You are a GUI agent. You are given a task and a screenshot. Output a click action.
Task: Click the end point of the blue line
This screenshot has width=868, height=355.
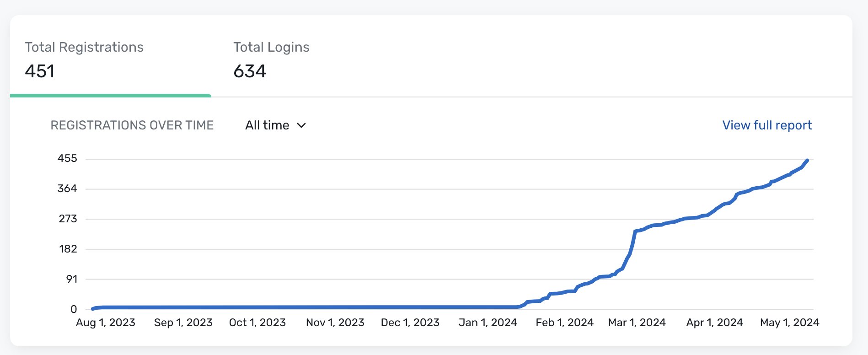807,161
